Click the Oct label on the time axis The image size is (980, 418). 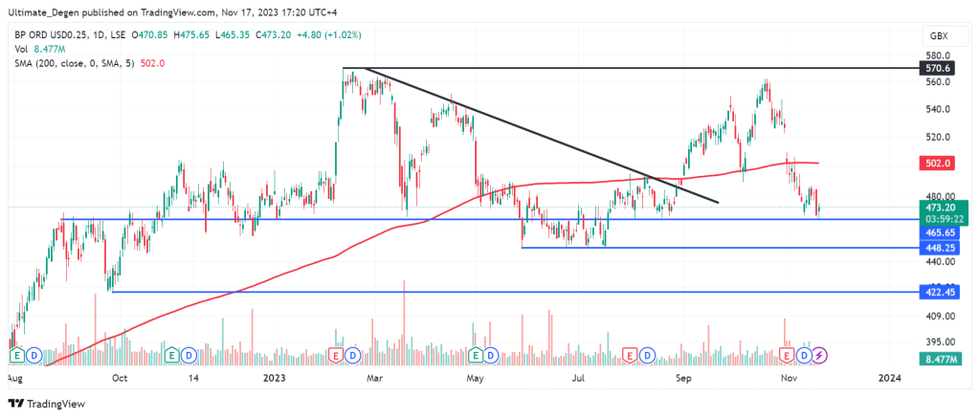(120, 378)
